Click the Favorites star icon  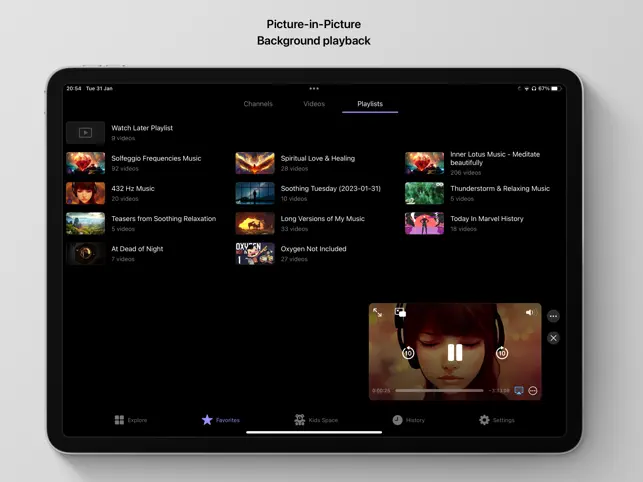pos(207,420)
